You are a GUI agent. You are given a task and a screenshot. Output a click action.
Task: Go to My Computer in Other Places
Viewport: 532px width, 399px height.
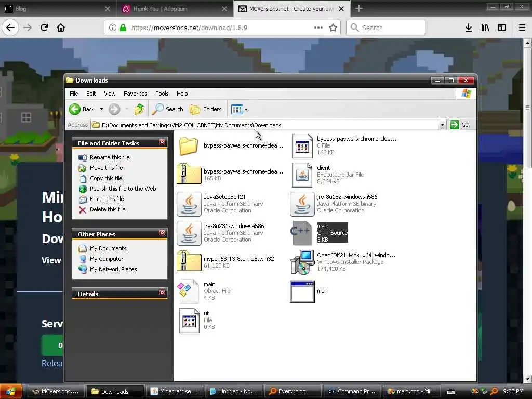107,259
